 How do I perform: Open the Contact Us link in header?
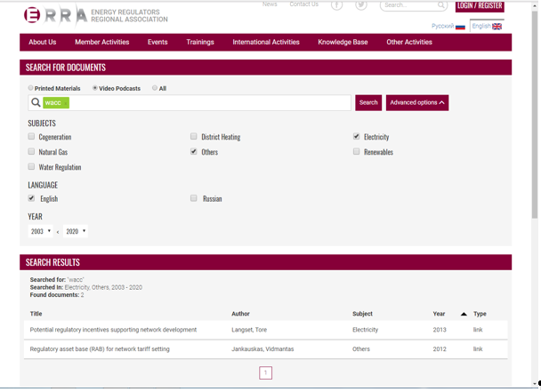(x=304, y=4)
